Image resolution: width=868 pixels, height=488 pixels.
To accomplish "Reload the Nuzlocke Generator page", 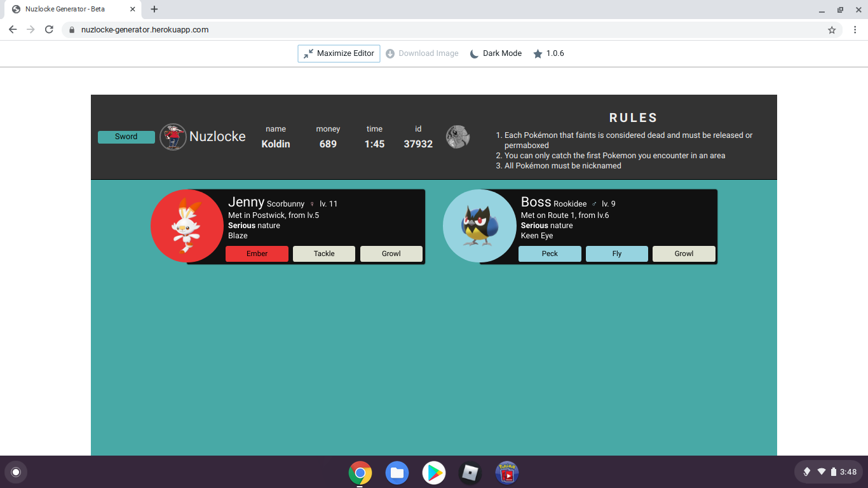I will click(x=49, y=30).
